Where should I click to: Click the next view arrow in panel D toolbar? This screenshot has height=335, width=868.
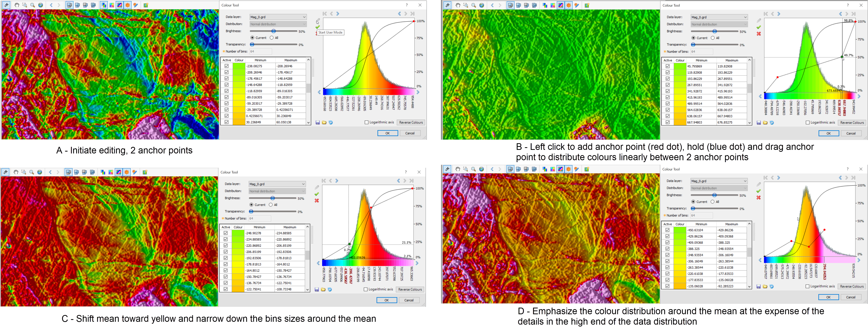tap(500, 169)
